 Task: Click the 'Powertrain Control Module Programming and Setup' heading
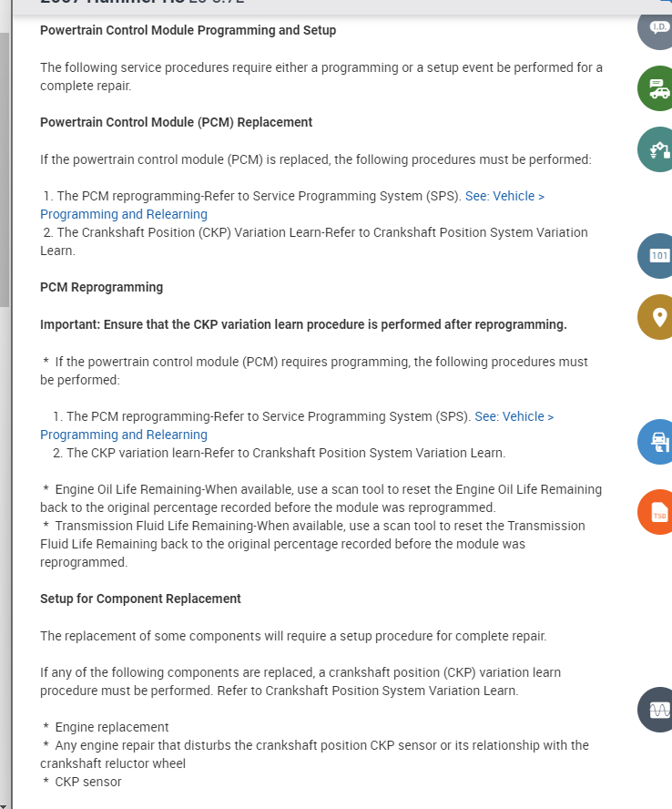pos(188,30)
